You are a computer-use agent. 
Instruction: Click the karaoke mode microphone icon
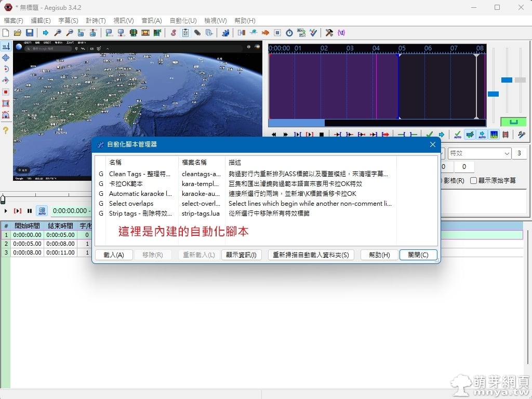521,135
